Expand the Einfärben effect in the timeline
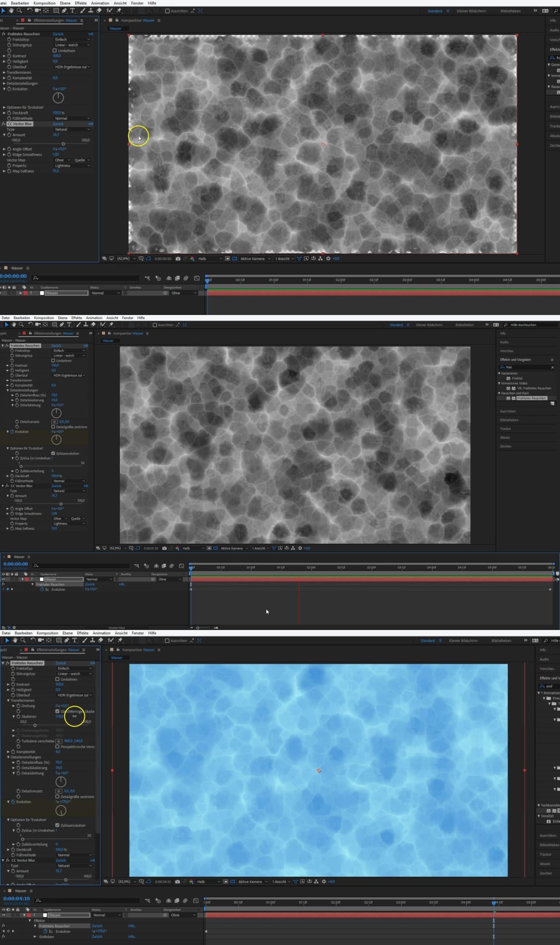This screenshot has height=945, width=560. click(x=35, y=937)
